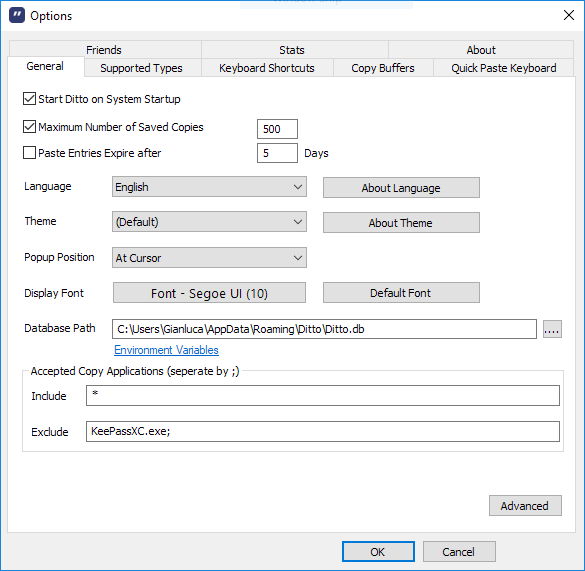Viewport: 585px width, 571px height.
Task: Open the Advanced settings button
Action: click(525, 506)
